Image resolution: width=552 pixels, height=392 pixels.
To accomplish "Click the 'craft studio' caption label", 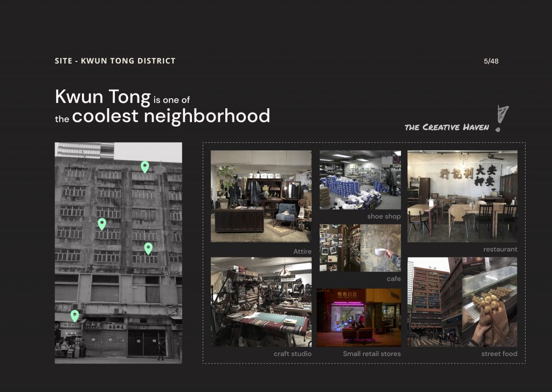I will point(292,354).
